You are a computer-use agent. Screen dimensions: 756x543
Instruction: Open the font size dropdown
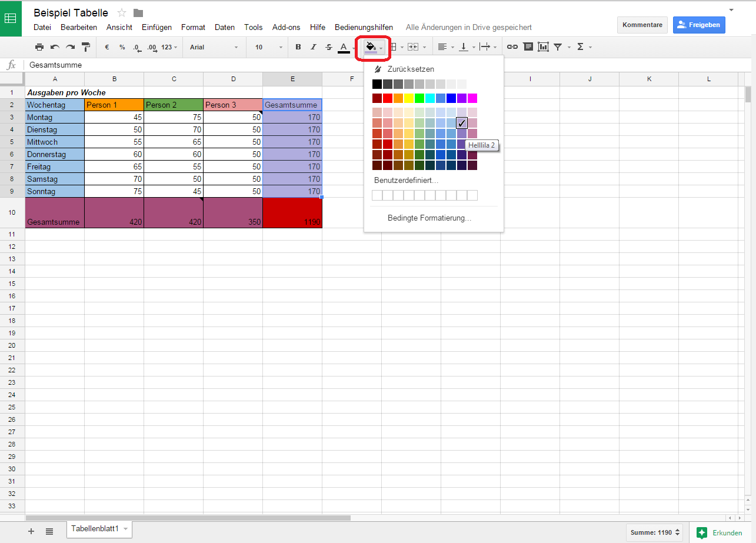(268, 47)
